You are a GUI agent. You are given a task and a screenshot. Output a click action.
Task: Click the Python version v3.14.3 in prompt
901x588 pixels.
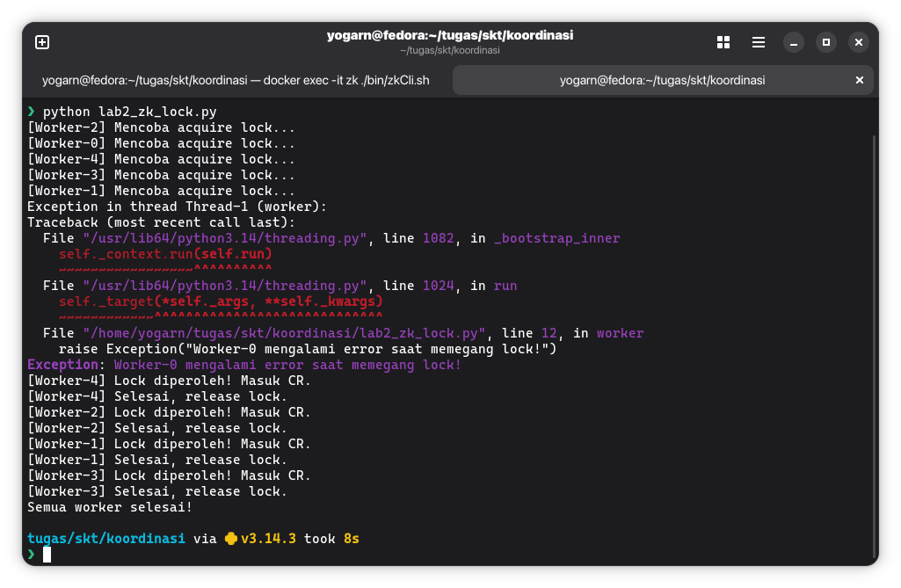coord(268,539)
